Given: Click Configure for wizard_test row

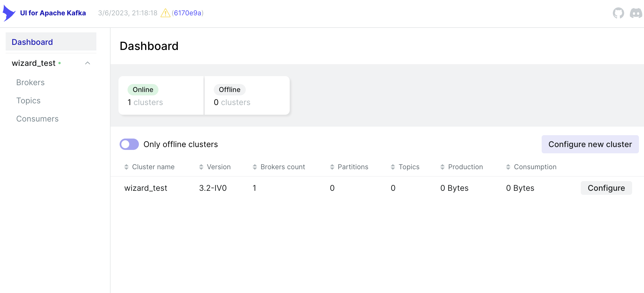Looking at the screenshot, I should [x=606, y=188].
